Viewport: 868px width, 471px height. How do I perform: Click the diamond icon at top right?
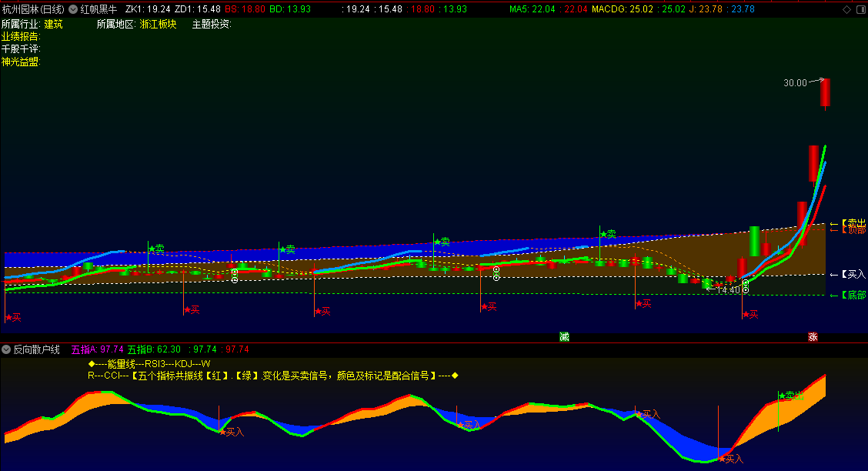846,9
